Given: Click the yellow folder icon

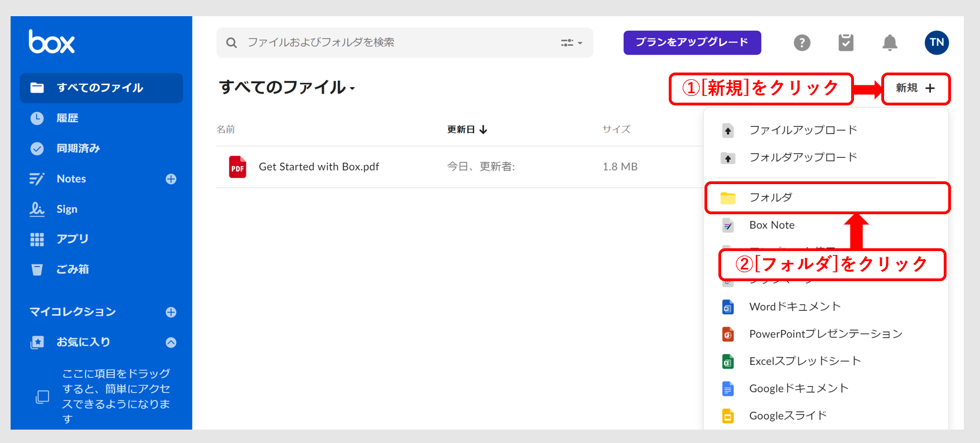Looking at the screenshot, I should click(728, 198).
